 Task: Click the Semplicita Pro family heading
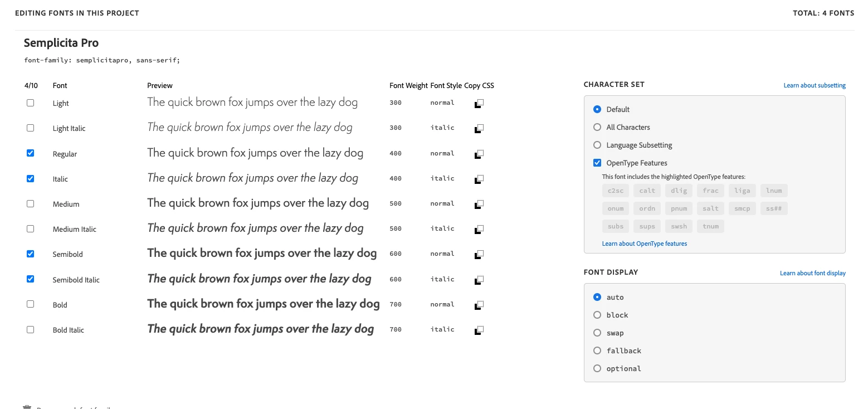(61, 43)
